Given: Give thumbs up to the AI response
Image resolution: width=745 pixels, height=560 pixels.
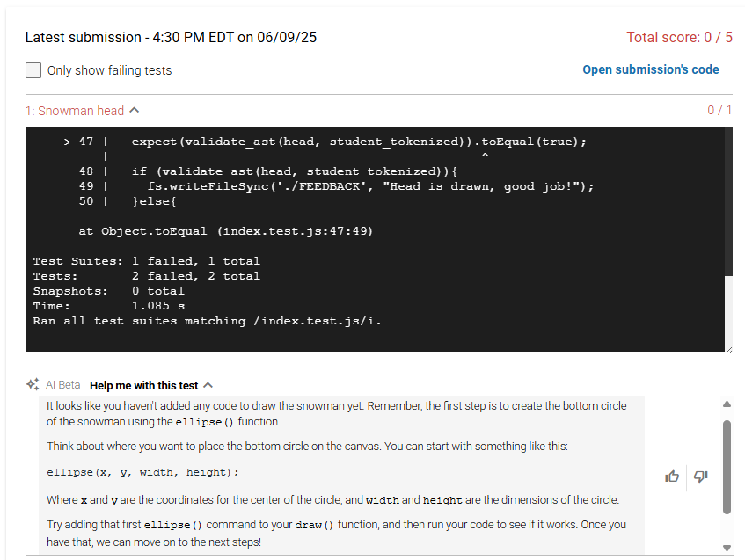Looking at the screenshot, I should pyautogui.click(x=672, y=476).
